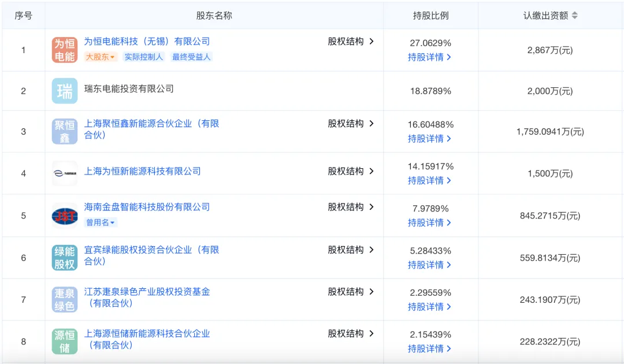View 持股详情 for the 5.28433% holding
The width and height of the screenshot is (624, 364).
click(429, 265)
